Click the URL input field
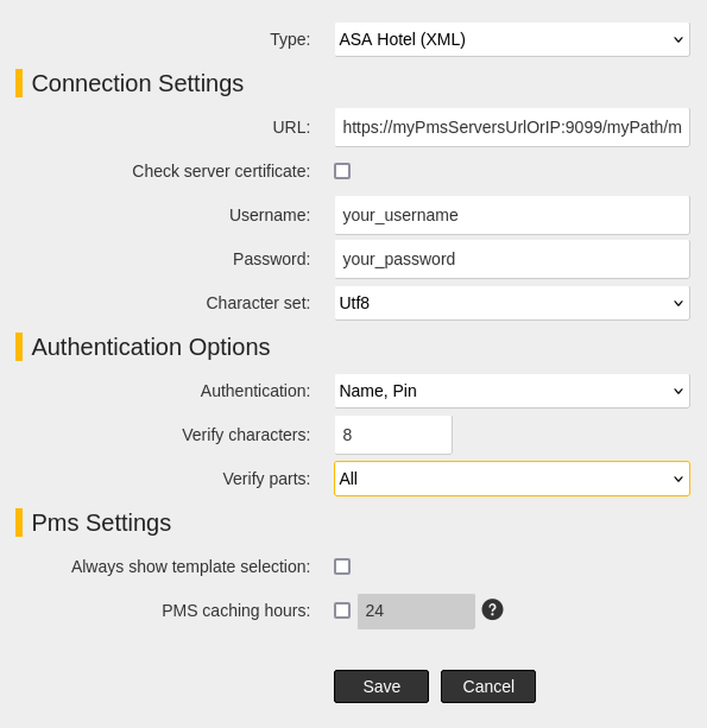This screenshot has width=707, height=728. click(512, 127)
